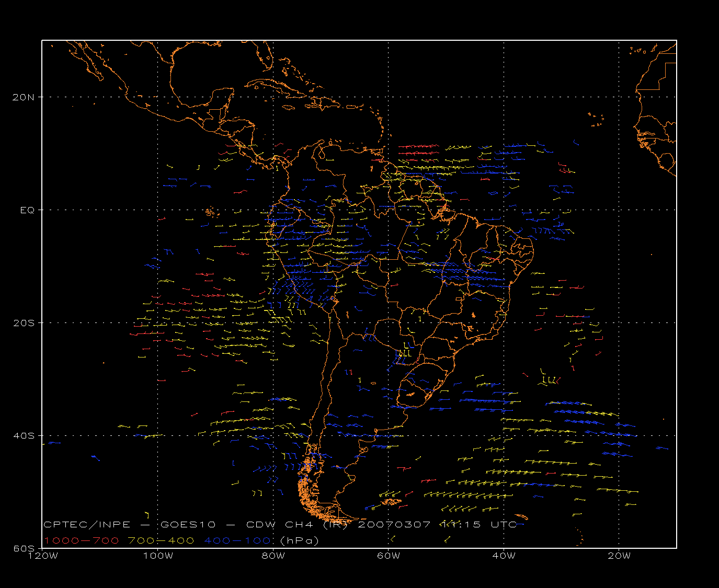
Task: Click the 60S latitude label
Action: click(25, 549)
